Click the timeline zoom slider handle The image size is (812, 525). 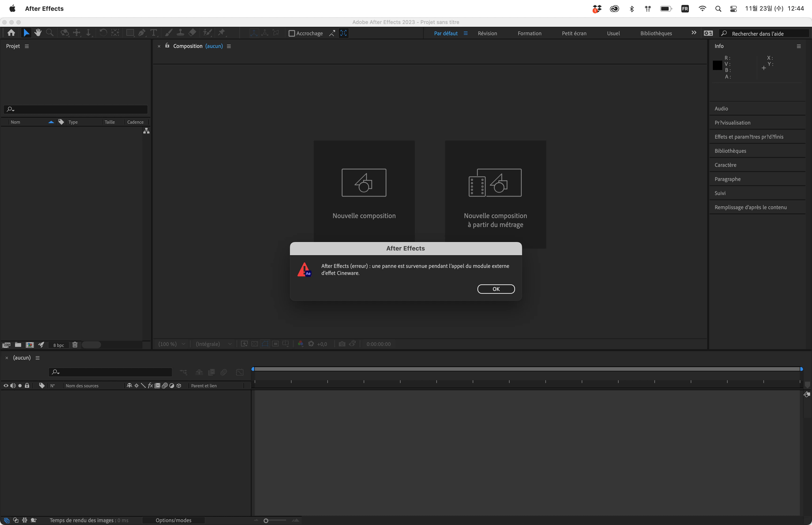tap(266, 521)
